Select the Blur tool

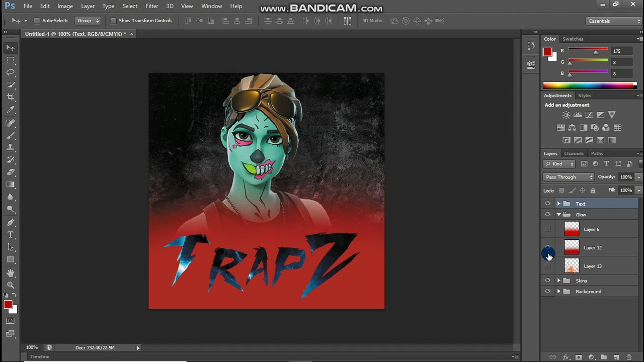(x=11, y=197)
